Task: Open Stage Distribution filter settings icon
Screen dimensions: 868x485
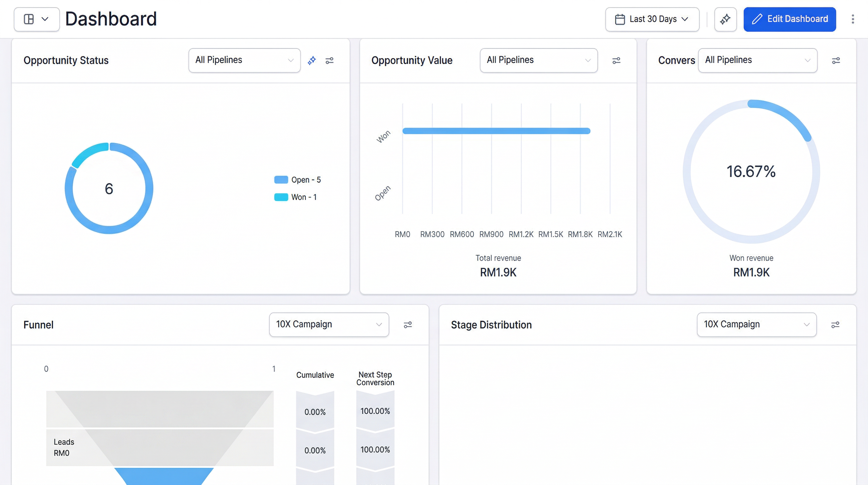Action: coord(835,325)
